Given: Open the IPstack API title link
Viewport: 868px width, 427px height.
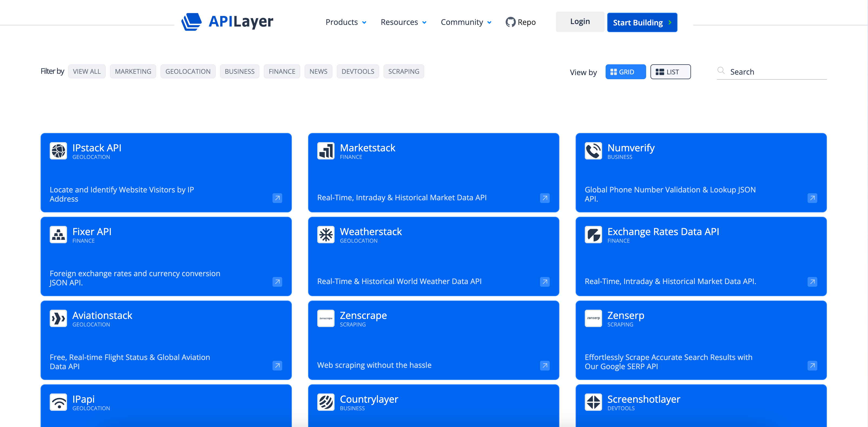Looking at the screenshot, I should click(x=97, y=148).
